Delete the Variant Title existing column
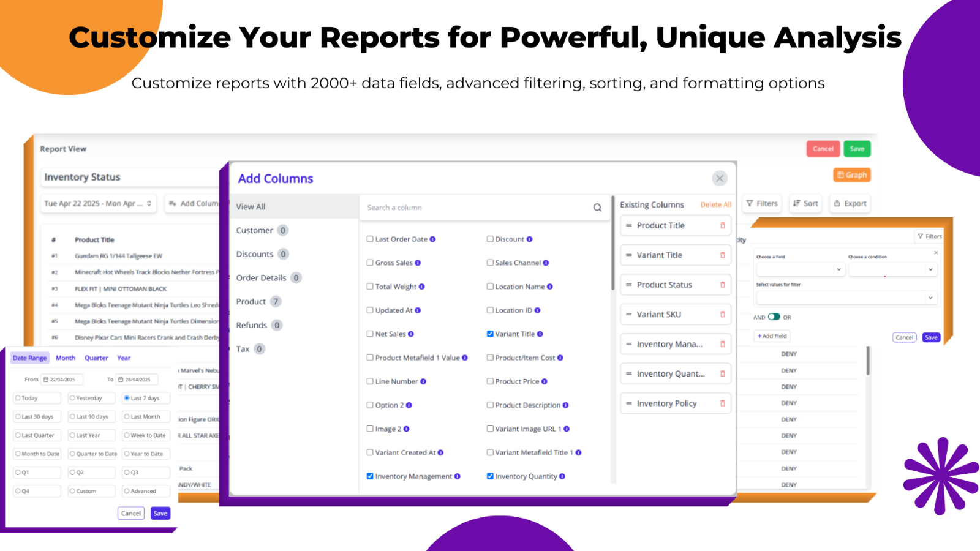Viewport: 980px width, 551px height. 723,255
